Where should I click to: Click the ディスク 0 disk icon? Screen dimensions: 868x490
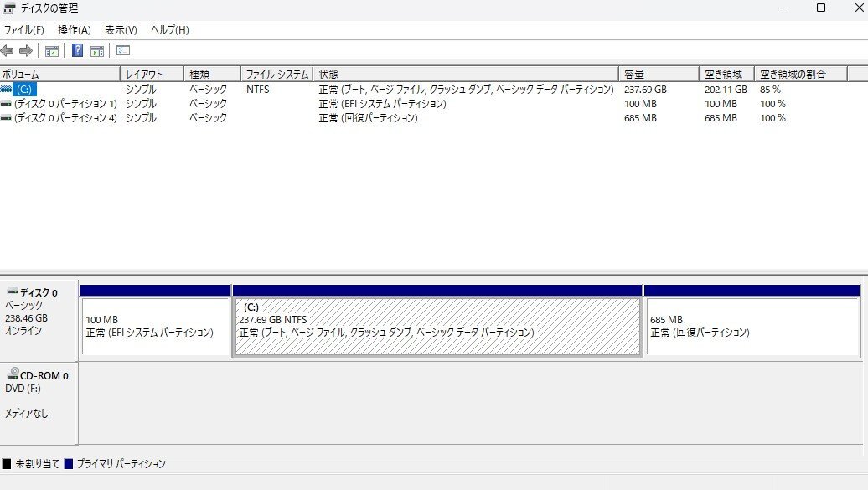point(13,291)
